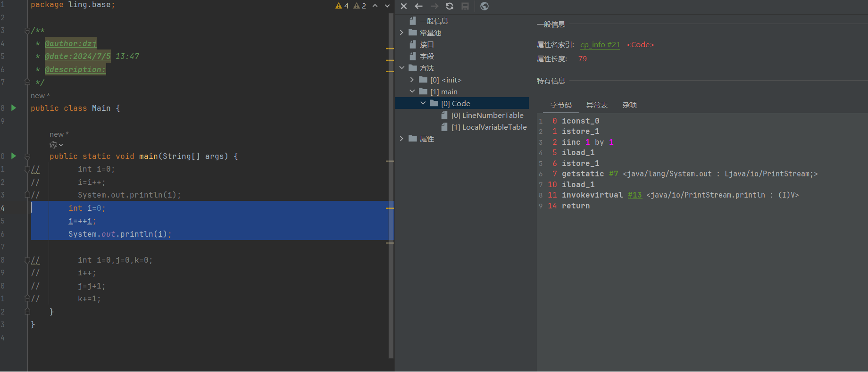Click the 'public class Main {' line
The width and height of the screenshot is (868, 372).
click(x=75, y=108)
